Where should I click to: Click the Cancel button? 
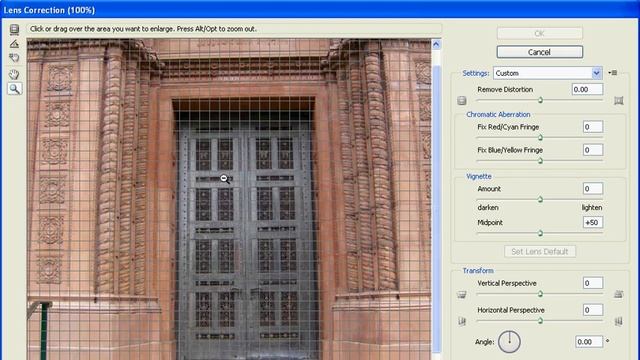point(540,52)
